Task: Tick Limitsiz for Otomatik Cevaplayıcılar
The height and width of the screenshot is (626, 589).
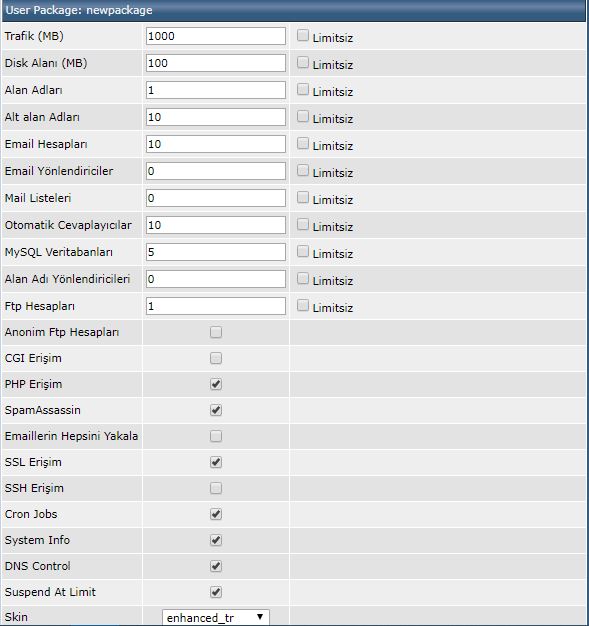Action: coord(303,224)
